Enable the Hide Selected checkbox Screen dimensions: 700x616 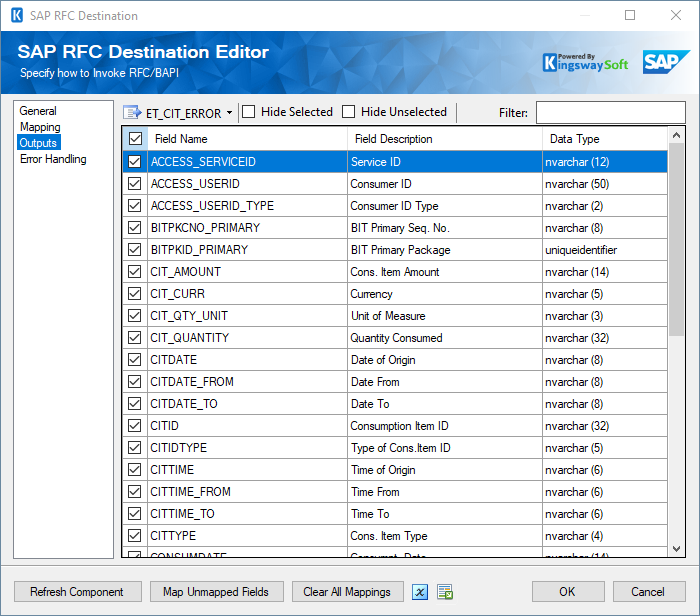[x=249, y=112]
